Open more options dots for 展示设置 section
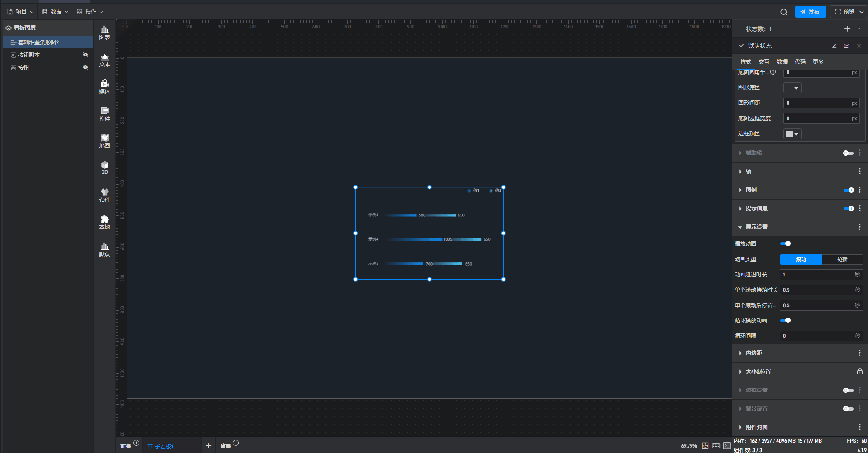 tap(859, 227)
